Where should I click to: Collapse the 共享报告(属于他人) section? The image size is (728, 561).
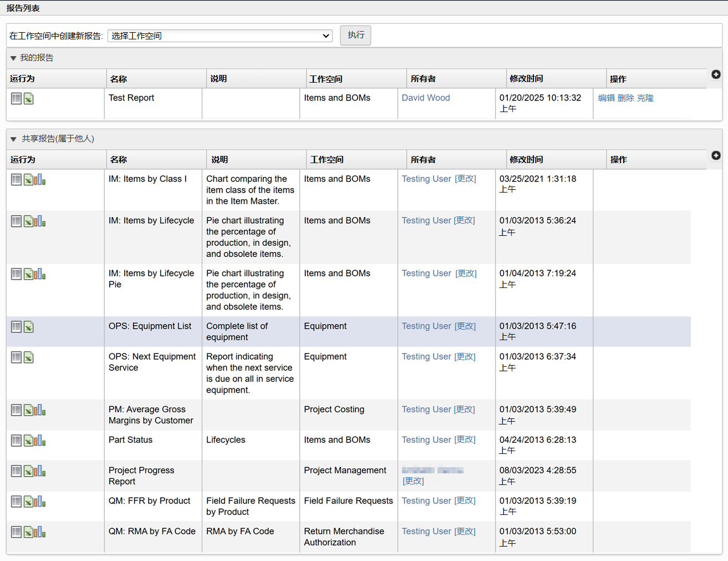tap(13, 139)
